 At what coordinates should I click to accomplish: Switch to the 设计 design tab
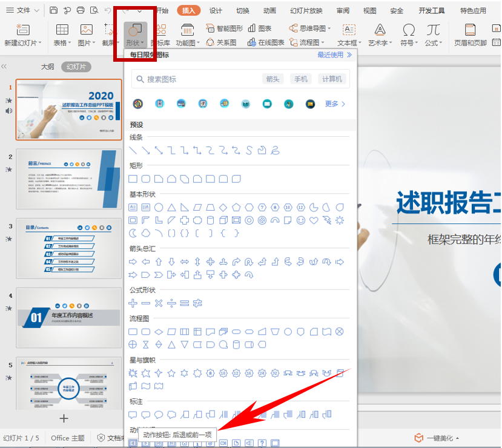tap(216, 10)
